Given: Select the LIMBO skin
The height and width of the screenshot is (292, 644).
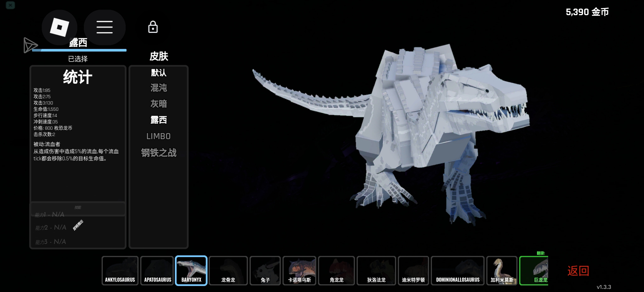Looking at the screenshot, I should 159,136.
